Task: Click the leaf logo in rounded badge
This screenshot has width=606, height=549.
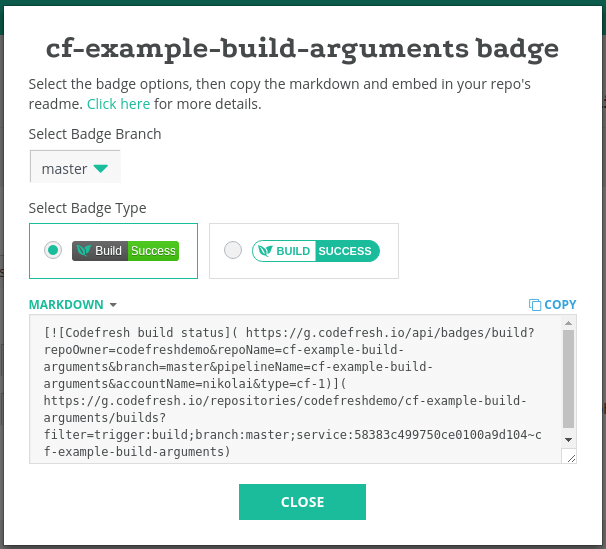Action: (265, 251)
